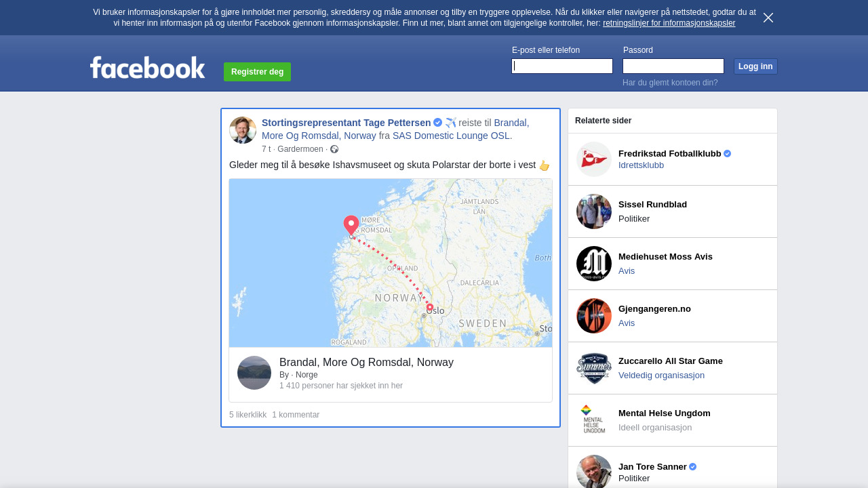Open retningslinjer for informasjonskapsler link
The width and height of the screenshot is (868, 488).
click(x=669, y=23)
